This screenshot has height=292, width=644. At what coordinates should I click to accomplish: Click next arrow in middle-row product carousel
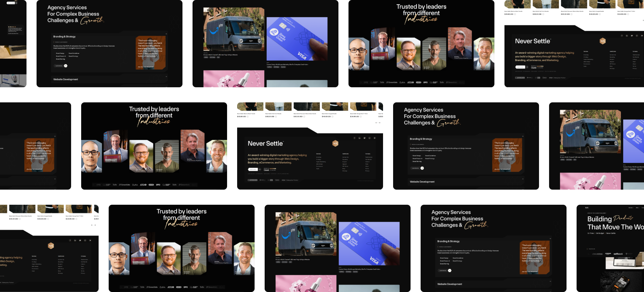[x=379, y=123]
